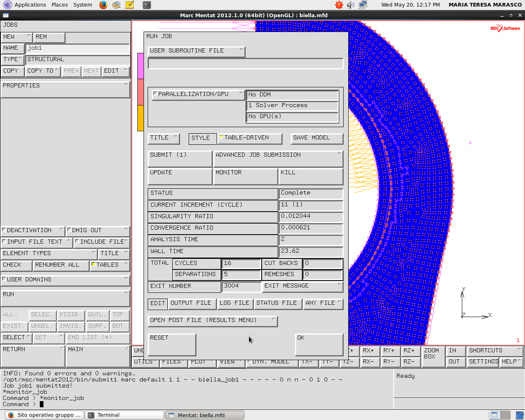Launch terminal icon in top panel
The width and height of the screenshot is (525, 420).
pos(146,5)
